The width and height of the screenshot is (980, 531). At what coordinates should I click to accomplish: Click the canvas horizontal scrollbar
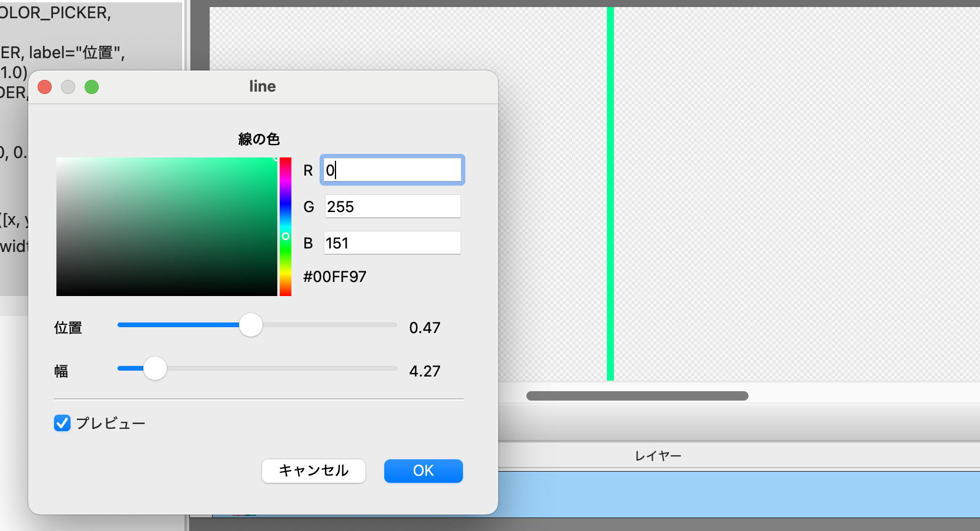point(637,396)
